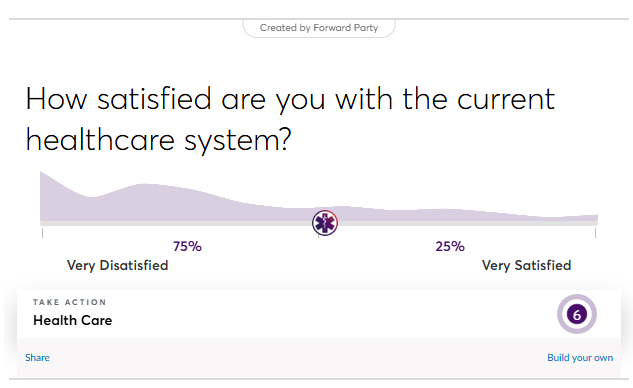This screenshot has width=633, height=388.
Task: Click the TAKE ACTION header text
Action: coord(70,302)
